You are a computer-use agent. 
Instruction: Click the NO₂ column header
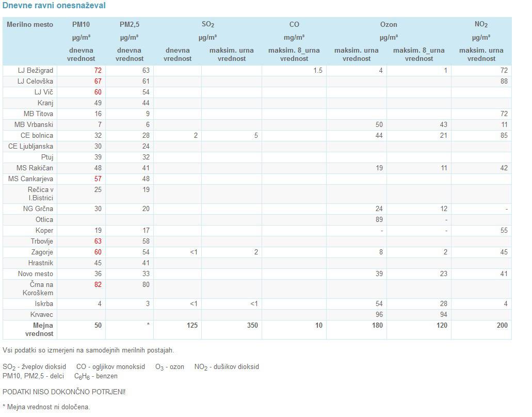[x=481, y=24]
